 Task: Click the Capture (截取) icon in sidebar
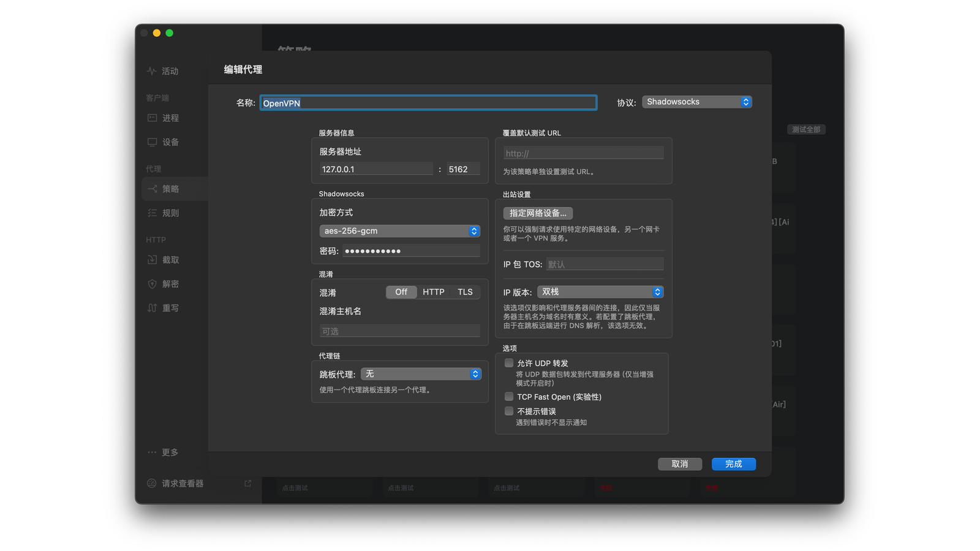(x=152, y=260)
